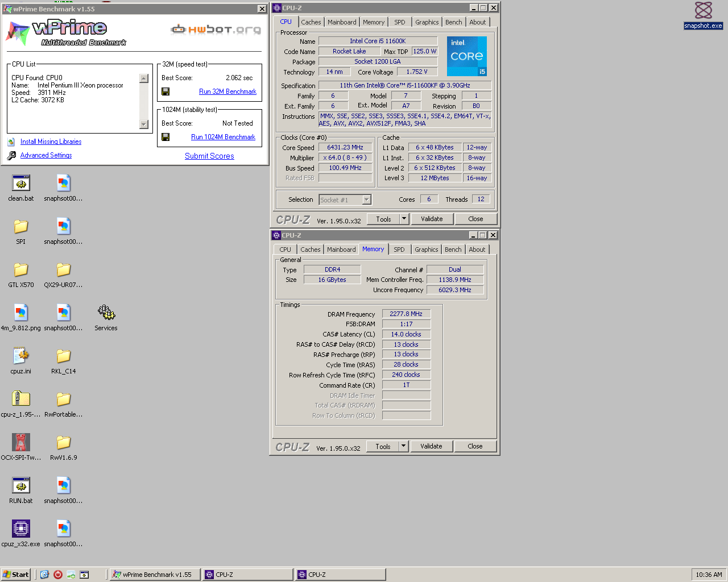728x582 pixels.
Task: Open the Start menu
Action: [16, 575]
